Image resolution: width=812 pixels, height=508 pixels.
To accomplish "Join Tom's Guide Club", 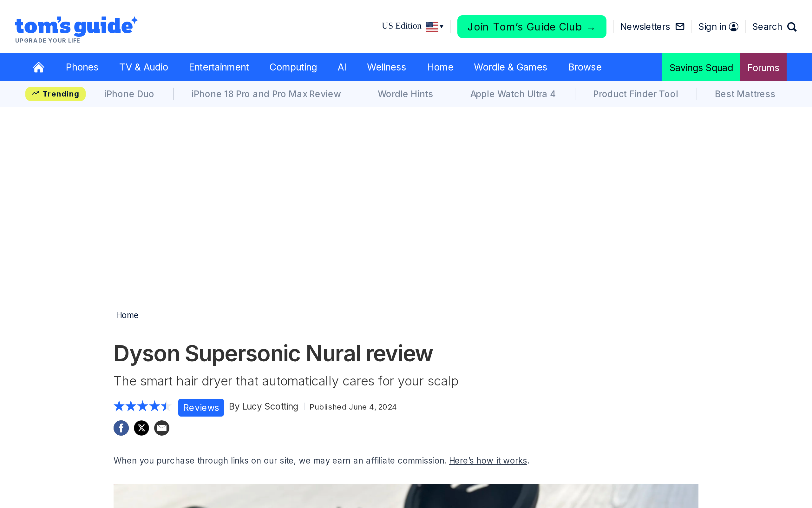I will tap(532, 27).
